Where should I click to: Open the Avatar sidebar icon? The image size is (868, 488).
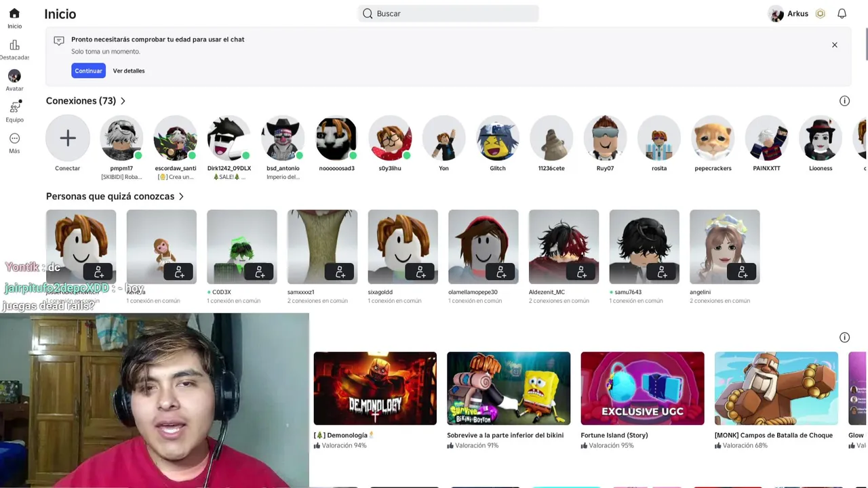pos(14,76)
